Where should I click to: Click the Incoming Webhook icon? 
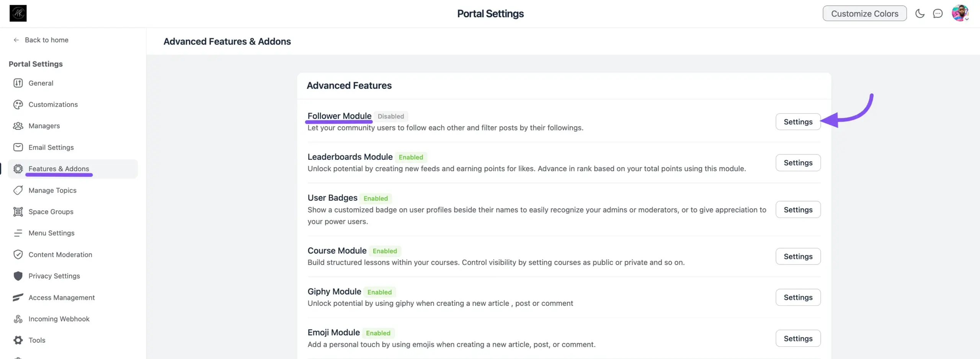[x=18, y=319]
